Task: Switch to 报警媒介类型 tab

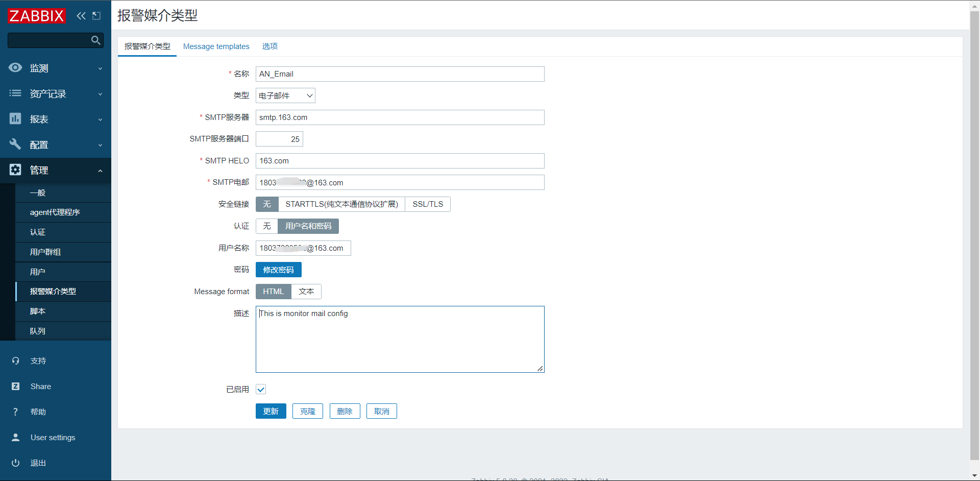Action: pos(147,46)
